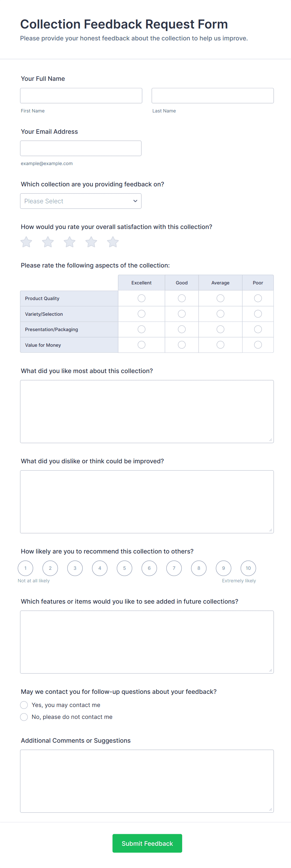Click into the Last Name field
Image resolution: width=291 pixels, height=868 pixels.
tap(212, 96)
